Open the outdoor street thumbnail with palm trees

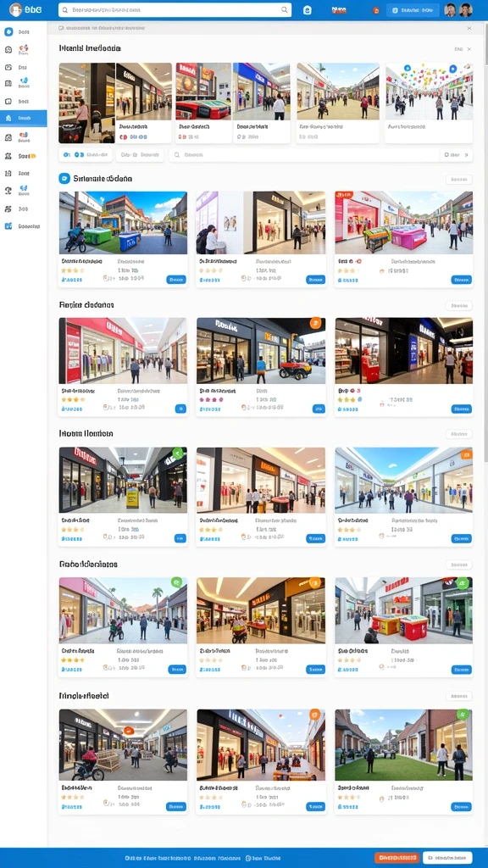coord(123,610)
